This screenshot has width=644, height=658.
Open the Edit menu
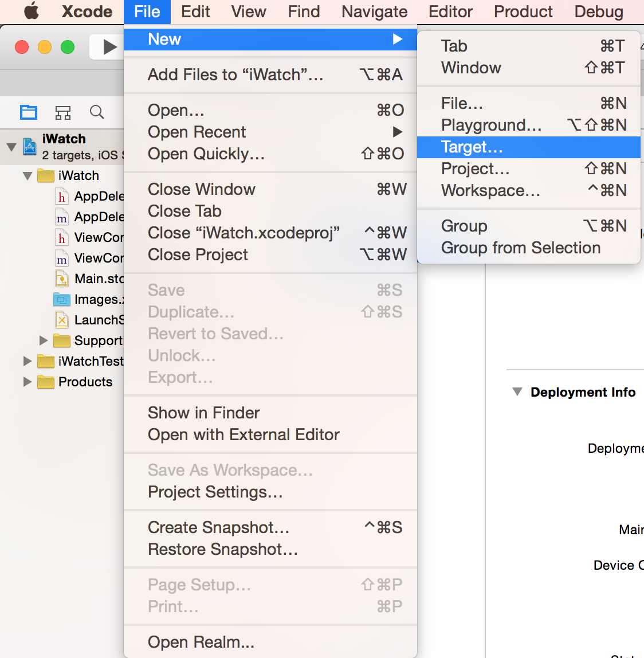point(195,11)
